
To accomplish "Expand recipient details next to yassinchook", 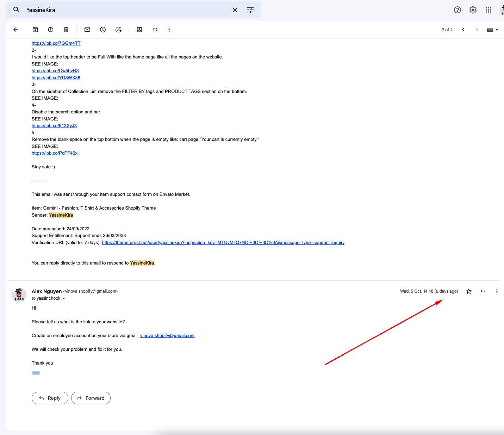I will 64,298.
